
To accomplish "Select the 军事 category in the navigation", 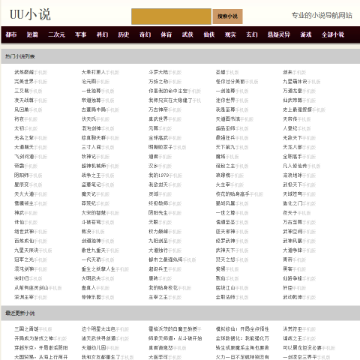I will coord(81,35).
